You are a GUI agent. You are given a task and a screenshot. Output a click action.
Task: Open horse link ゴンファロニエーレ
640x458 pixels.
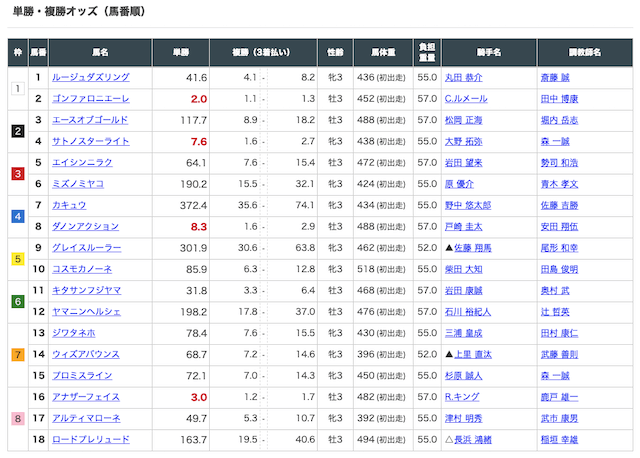tap(91, 99)
